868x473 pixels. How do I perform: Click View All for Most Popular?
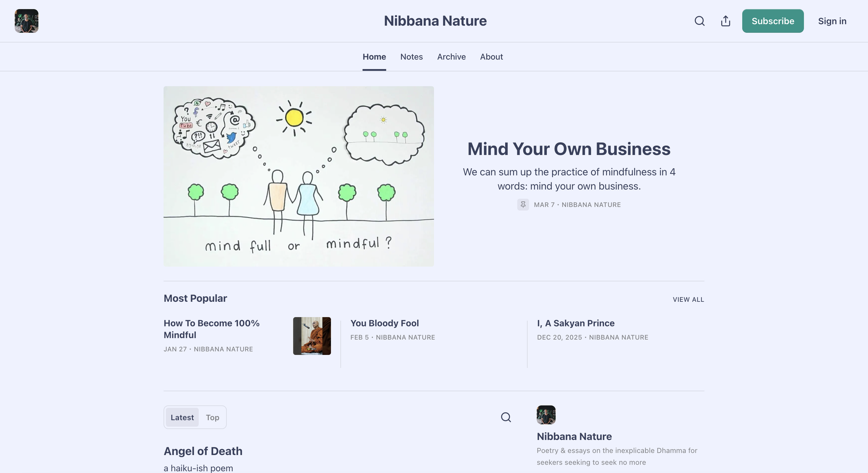pos(688,299)
